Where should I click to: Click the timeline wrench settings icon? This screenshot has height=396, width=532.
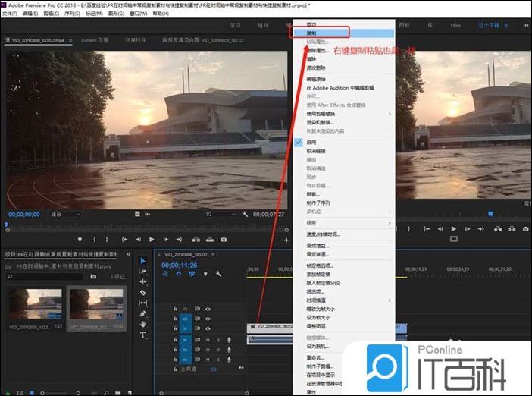click(x=218, y=274)
